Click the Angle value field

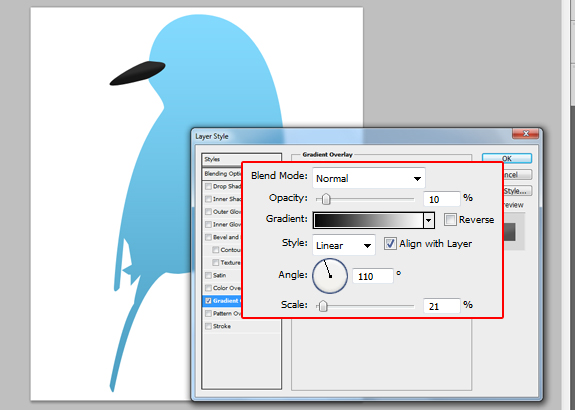pos(373,276)
